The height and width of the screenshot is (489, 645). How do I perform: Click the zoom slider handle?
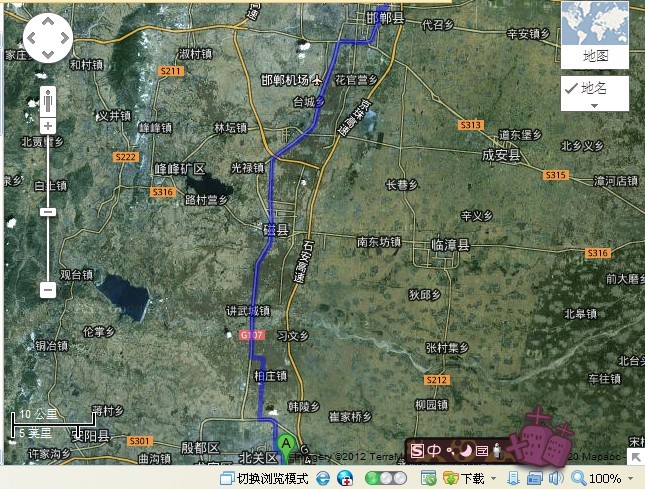pyautogui.click(x=48, y=212)
